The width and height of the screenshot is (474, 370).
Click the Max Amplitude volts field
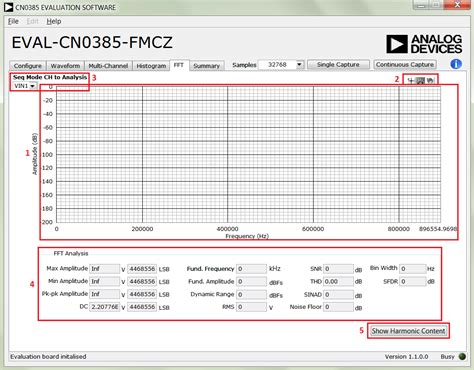pyautogui.click(x=105, y=269)
